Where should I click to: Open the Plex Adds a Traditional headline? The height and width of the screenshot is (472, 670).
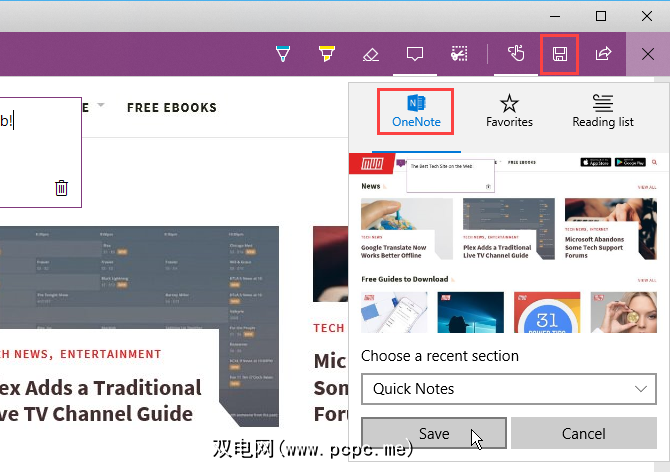(x=99, y=401)
